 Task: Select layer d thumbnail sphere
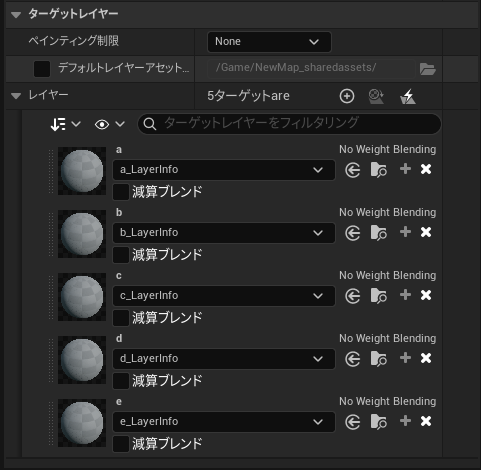pos(82,360)
